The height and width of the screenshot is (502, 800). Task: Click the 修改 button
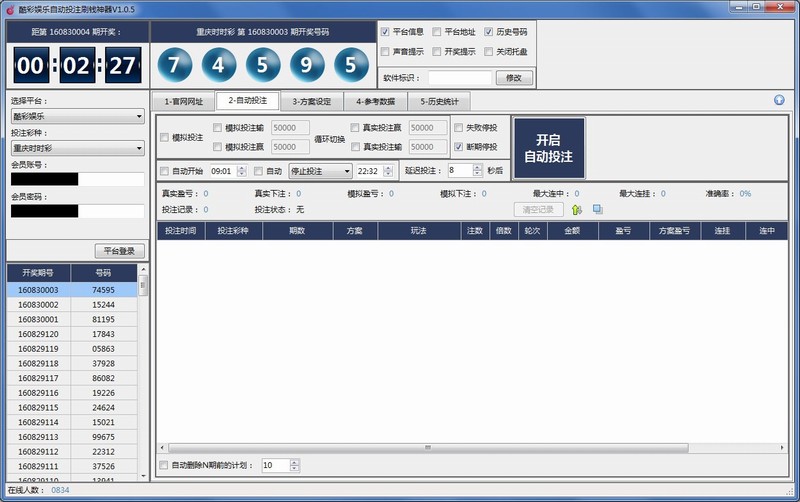pyautogui.click(x=514, y=78)
